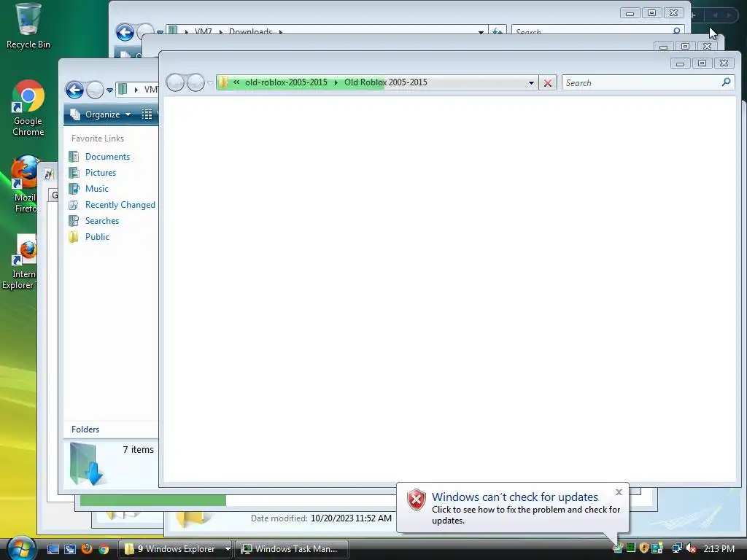Launch Firefox from the Quick Launch bar

click(x=87, y=549)
